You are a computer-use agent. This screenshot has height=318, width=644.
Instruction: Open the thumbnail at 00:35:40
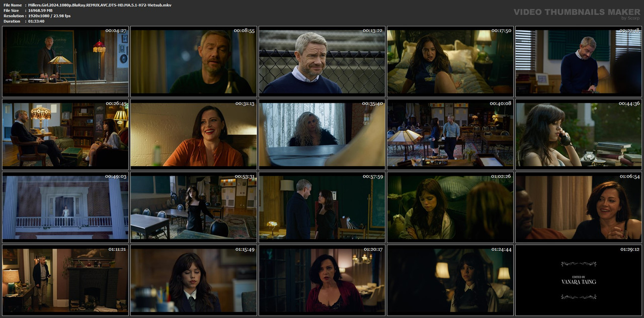(322, 134)
